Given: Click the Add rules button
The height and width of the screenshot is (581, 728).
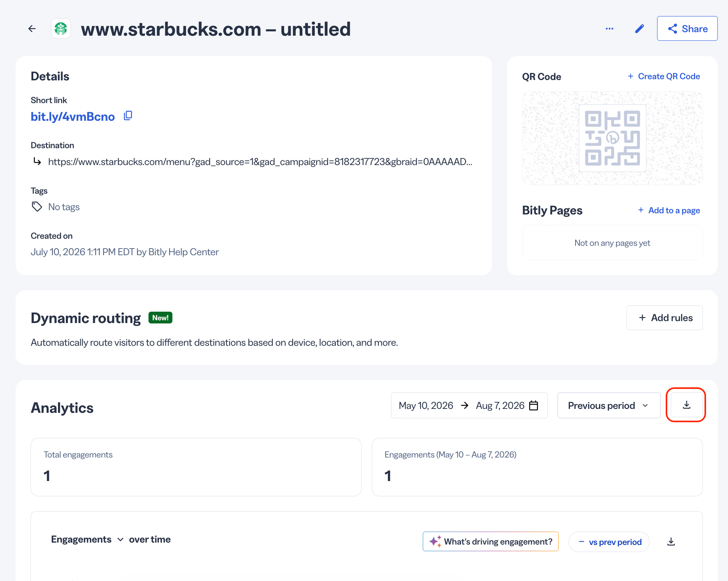Looking at the screenshot, I should pos(665,318).
